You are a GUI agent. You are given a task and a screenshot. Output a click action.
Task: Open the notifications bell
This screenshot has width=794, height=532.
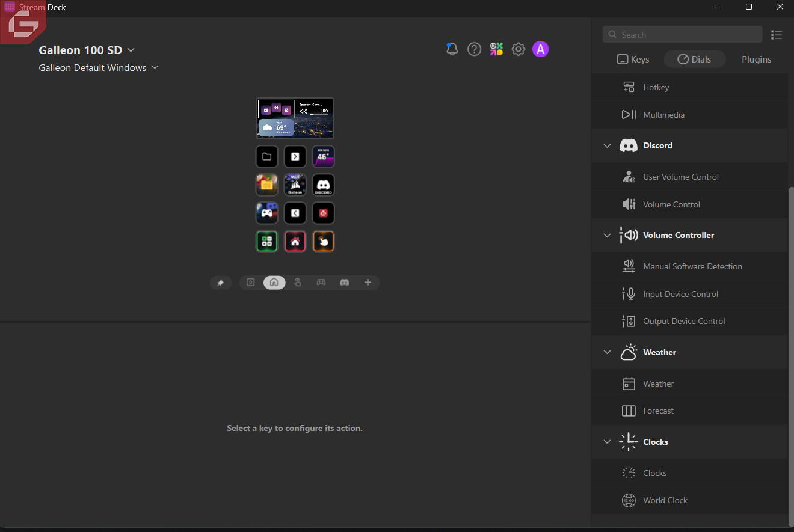pos(452,49)
